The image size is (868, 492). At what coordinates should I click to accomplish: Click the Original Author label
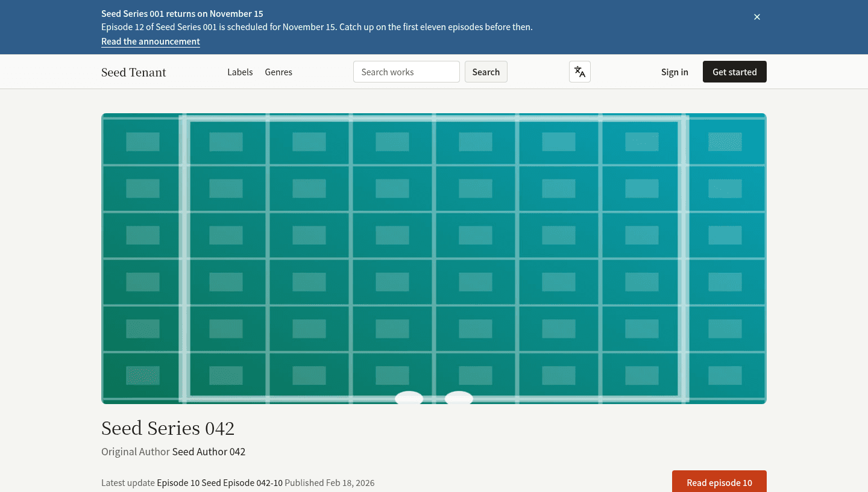click(x=136, y=452)
